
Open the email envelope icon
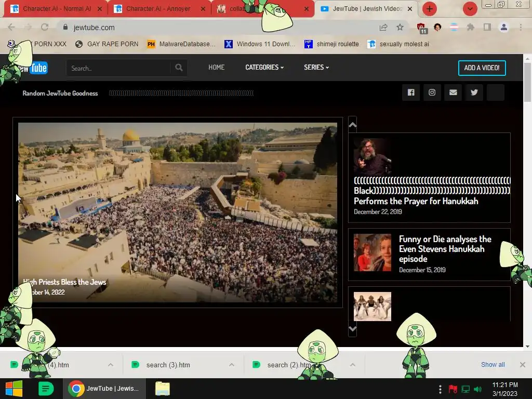click(453, 92)
